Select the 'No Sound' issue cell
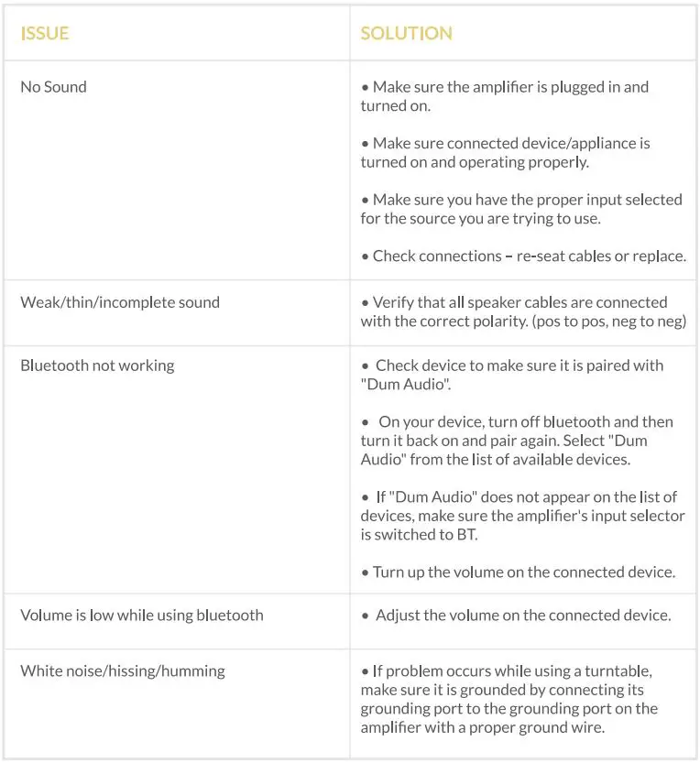Viewport: 700px width, 763px height. tap(53, 87)
